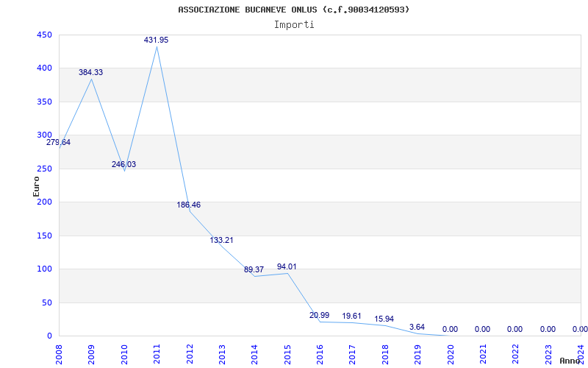Click the 50 y-axis tick label
Screen dimensions: 588x368
point(46,302)
